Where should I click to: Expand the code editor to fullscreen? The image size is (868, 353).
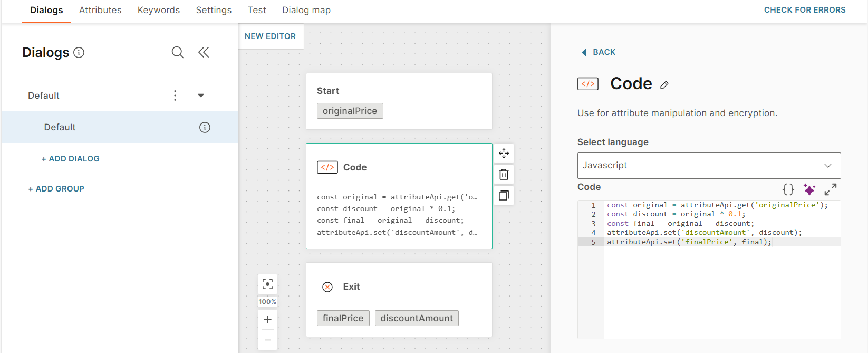click(x=831, y=189)
